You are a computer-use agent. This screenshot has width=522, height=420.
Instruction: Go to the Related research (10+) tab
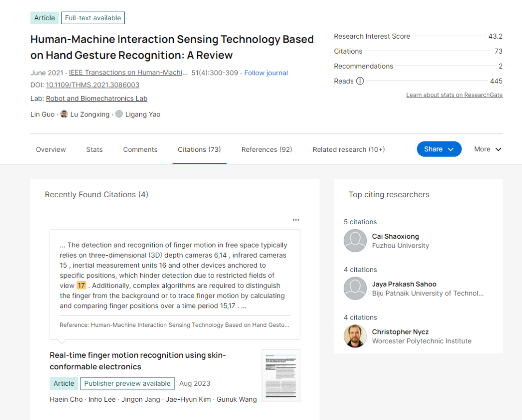tap(348, 150)
